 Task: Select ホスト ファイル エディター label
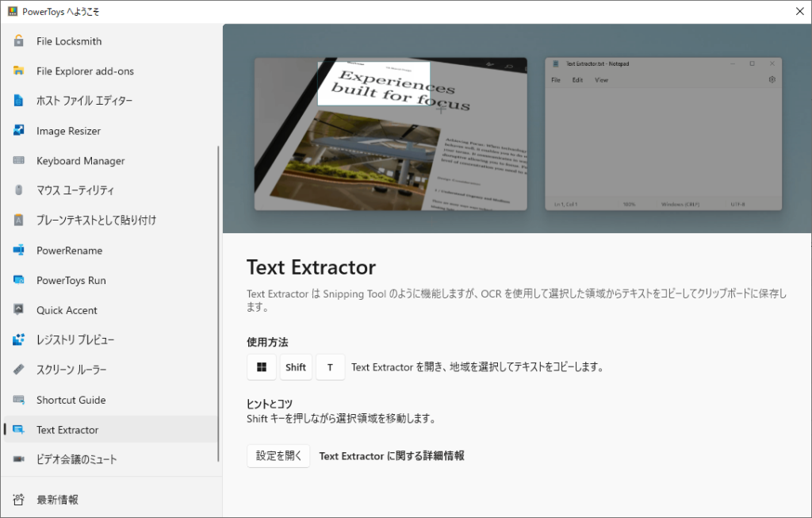pos(84,101)
